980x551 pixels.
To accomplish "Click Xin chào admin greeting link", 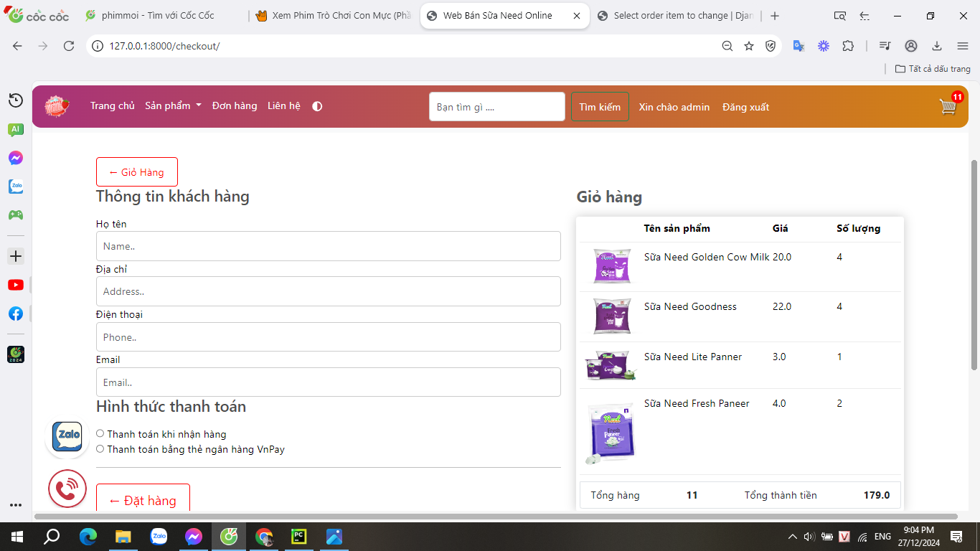I will click(674, 108).
